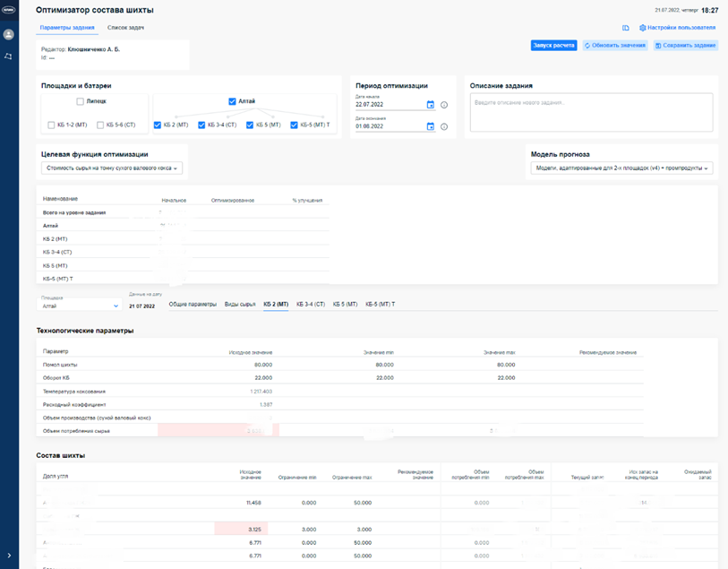Open the notifications icon in sidebar
The height and width of the screenshot is (569, 728).
[x=8, y=56]
